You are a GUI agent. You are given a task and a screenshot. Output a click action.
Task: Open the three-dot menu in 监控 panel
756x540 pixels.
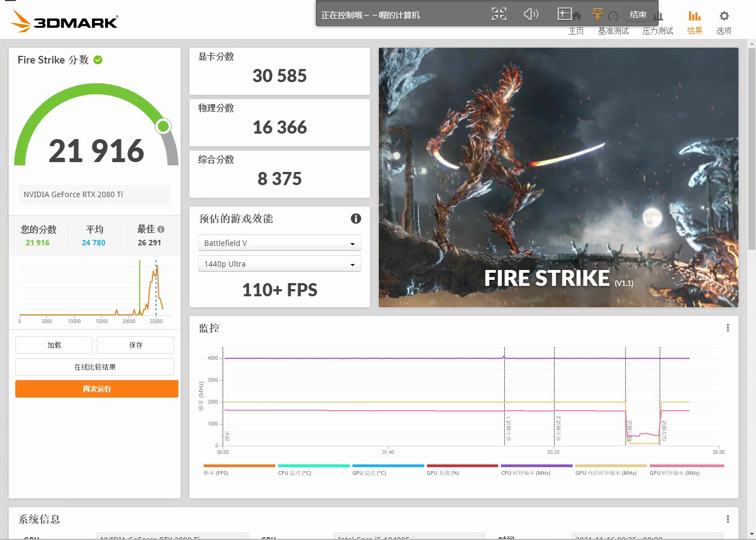pos(728,328)
